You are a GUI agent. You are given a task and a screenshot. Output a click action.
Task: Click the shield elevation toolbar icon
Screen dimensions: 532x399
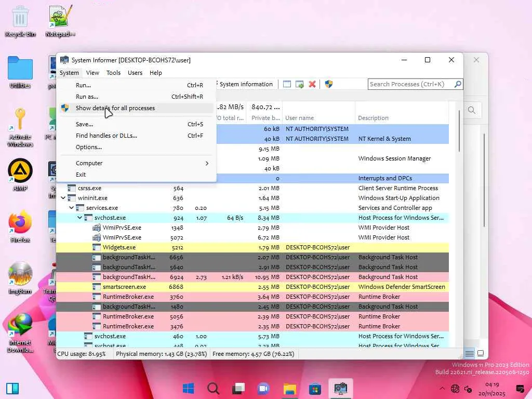click(328, 84)
